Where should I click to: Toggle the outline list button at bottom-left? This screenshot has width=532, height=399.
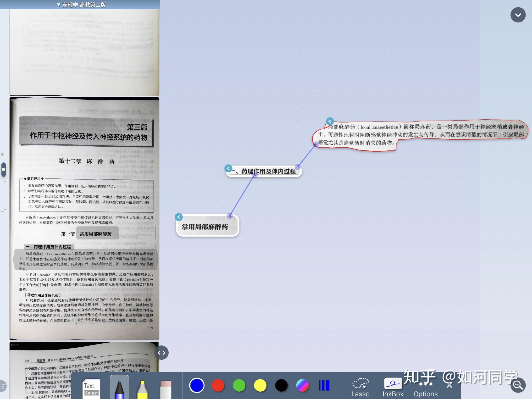click(x=3, y=386)
